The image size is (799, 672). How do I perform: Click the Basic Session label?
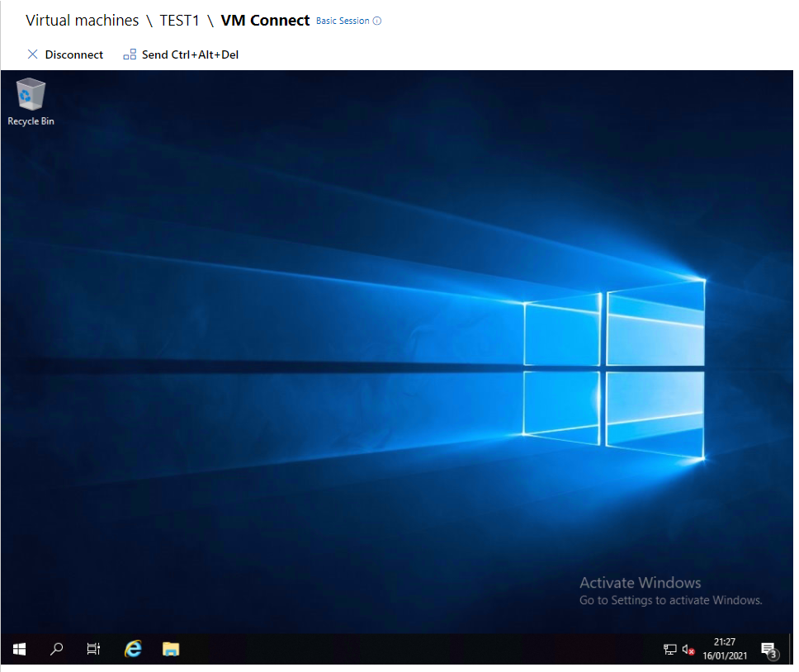click(x=343, y=21)
